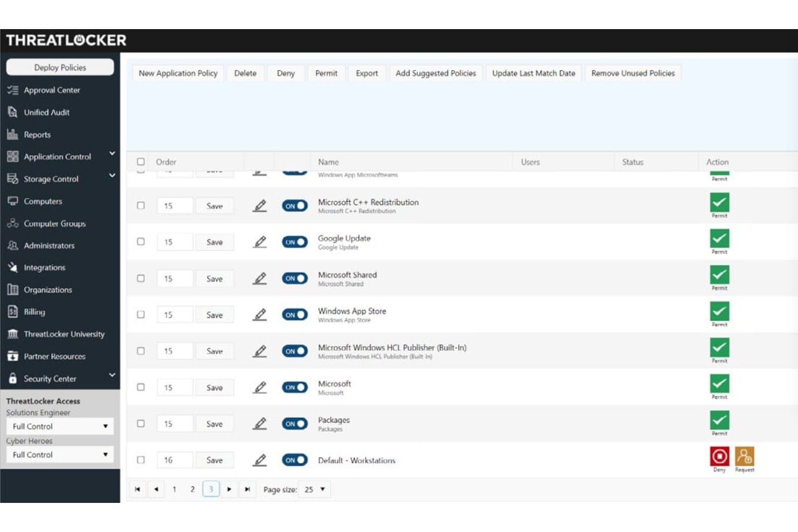Expand the Security Center menu

pyautogui.click(x=112, y=375)
